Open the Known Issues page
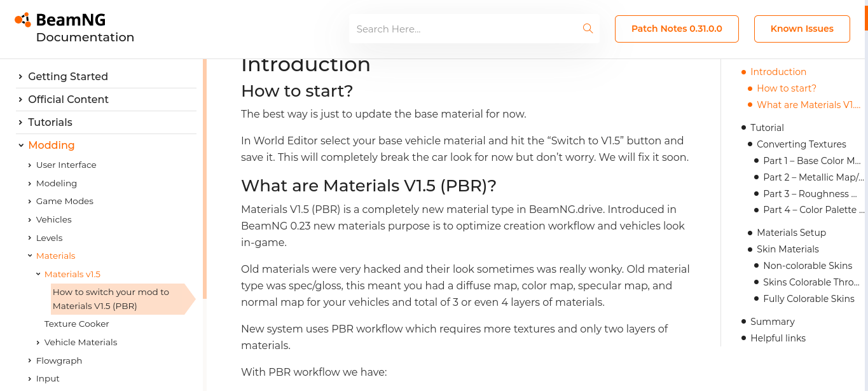868x391 pixels. click(x=802, y=29)
